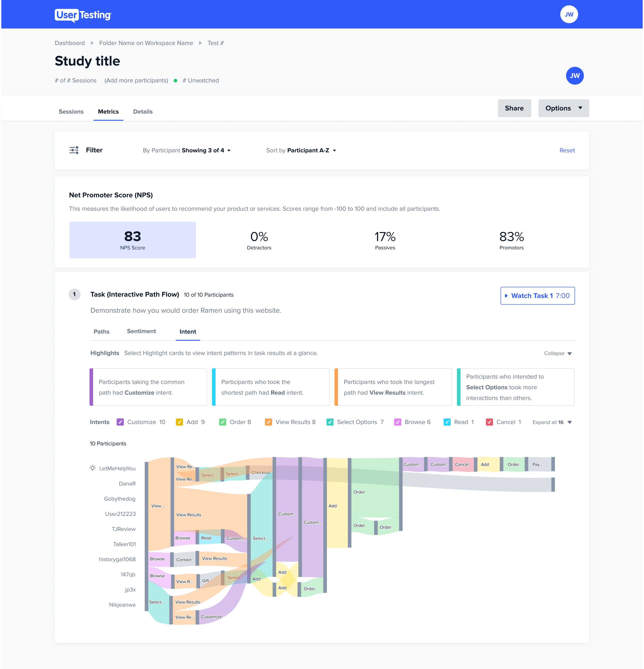Click the 83 NPS Score tile
The height and width of the screenshot is (669, 644).
(x=132, y=240)
